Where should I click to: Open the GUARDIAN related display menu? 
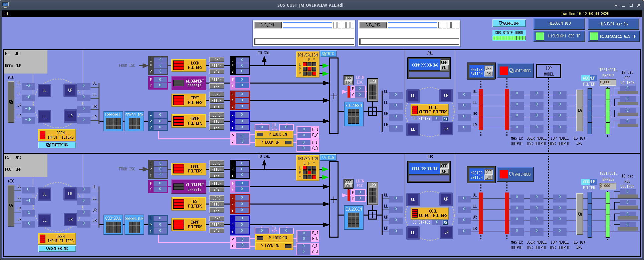[x=509, y=23]
